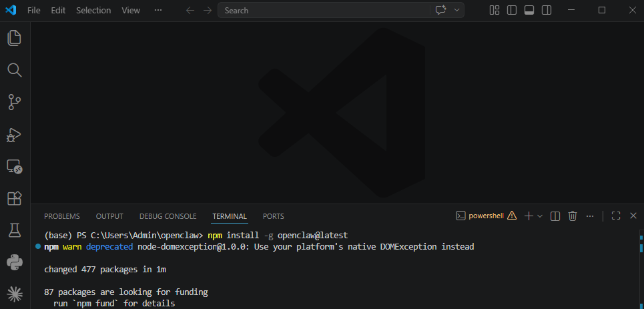Show more menus via ellipsis

[158, 10]
